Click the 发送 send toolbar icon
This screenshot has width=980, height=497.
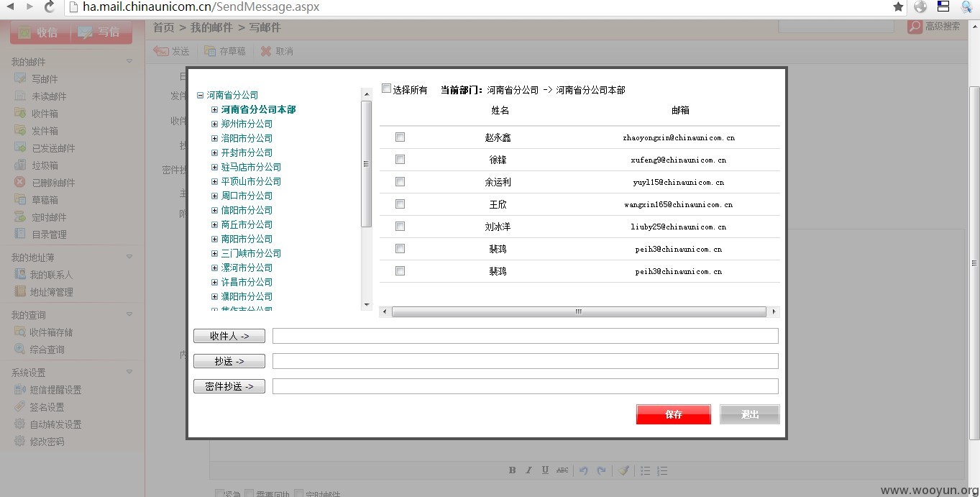161,51
